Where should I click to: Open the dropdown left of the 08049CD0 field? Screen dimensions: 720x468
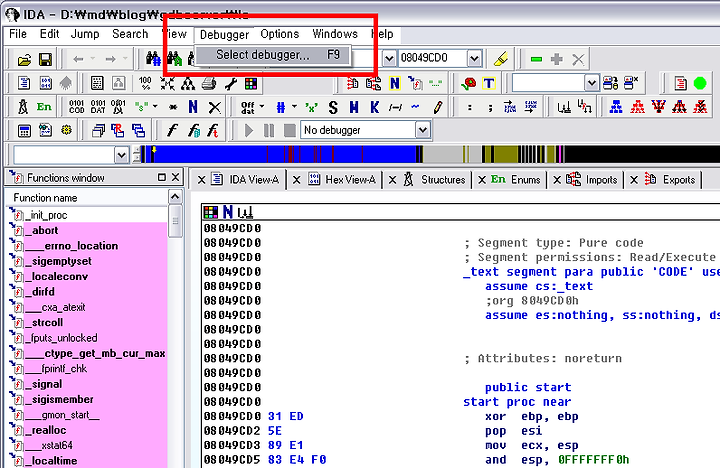[389, 58]
